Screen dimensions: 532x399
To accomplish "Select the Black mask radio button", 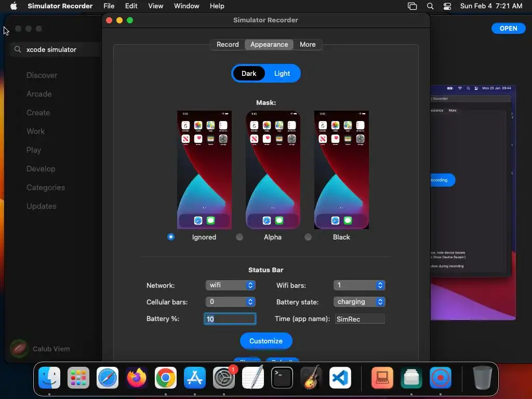I will click(x=308, y=237).
